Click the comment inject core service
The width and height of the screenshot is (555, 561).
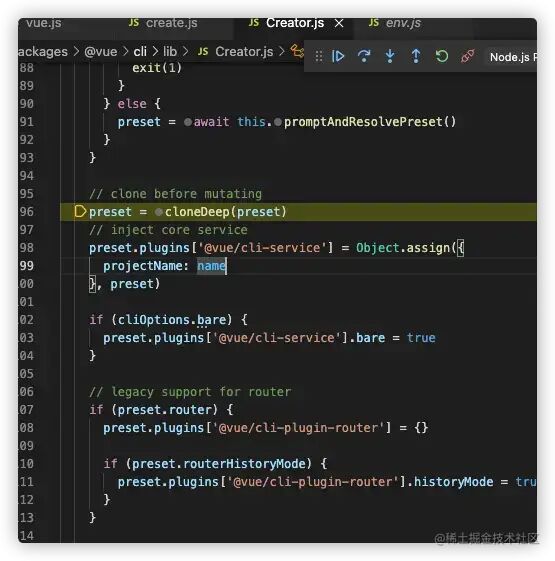click(168, 230)
